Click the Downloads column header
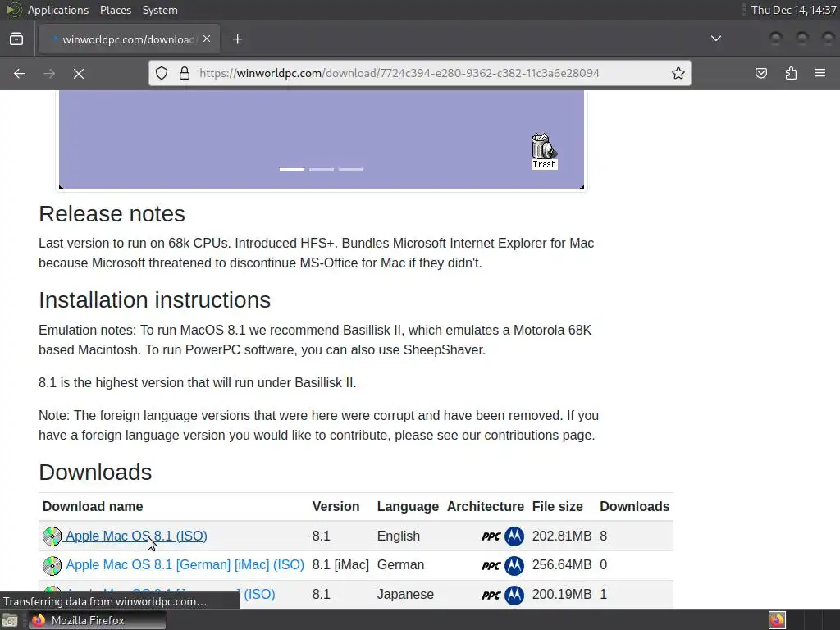The image size is (840, 630). coord(635,506)
